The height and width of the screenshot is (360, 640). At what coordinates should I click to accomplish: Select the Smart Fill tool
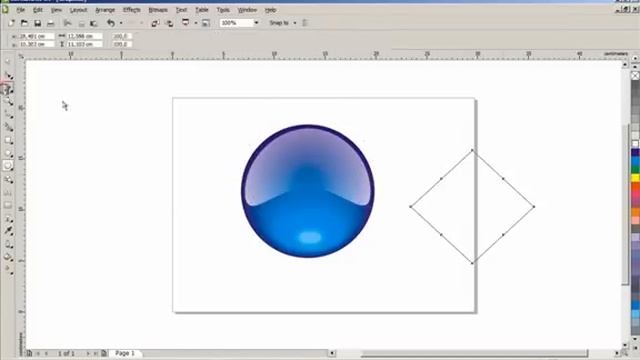coord(8,127)
